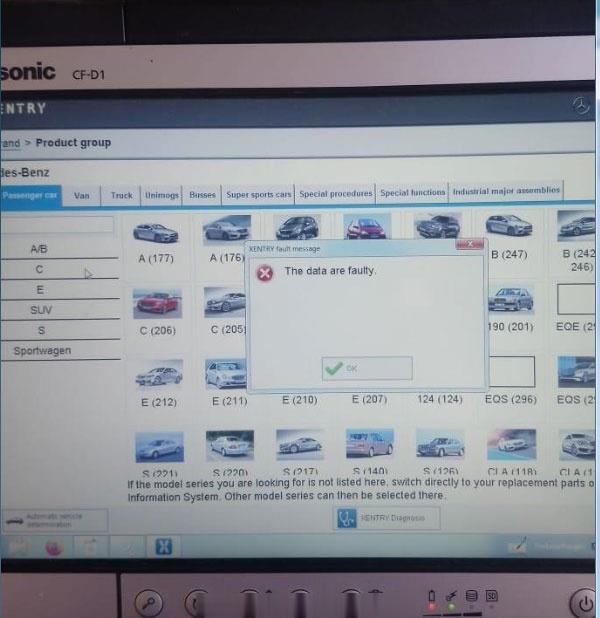This screenshot has width=600, height=618.
Task: Click the 124 (124) label
Action: [440, 399]
